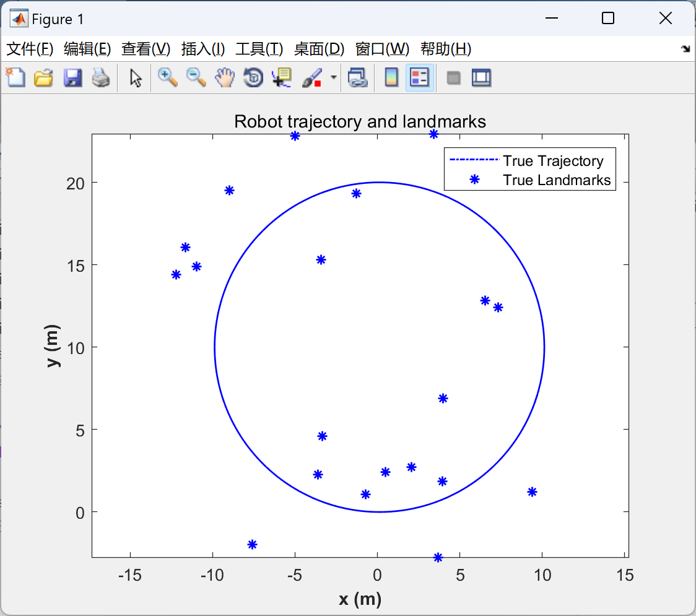
Task: Print the figure with the printer icon
Action: (101, 77)
